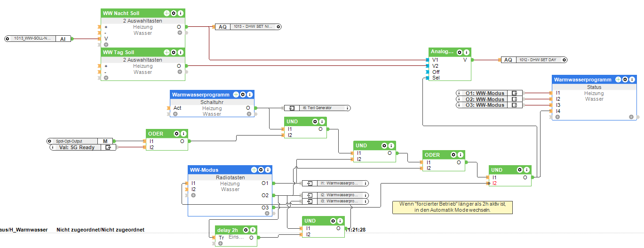Image resolution: width=644 pixels, height=248 pixels.
Task: Select the AQ 1013 - DHW SET NI output
Action: [x=248, y=27]
